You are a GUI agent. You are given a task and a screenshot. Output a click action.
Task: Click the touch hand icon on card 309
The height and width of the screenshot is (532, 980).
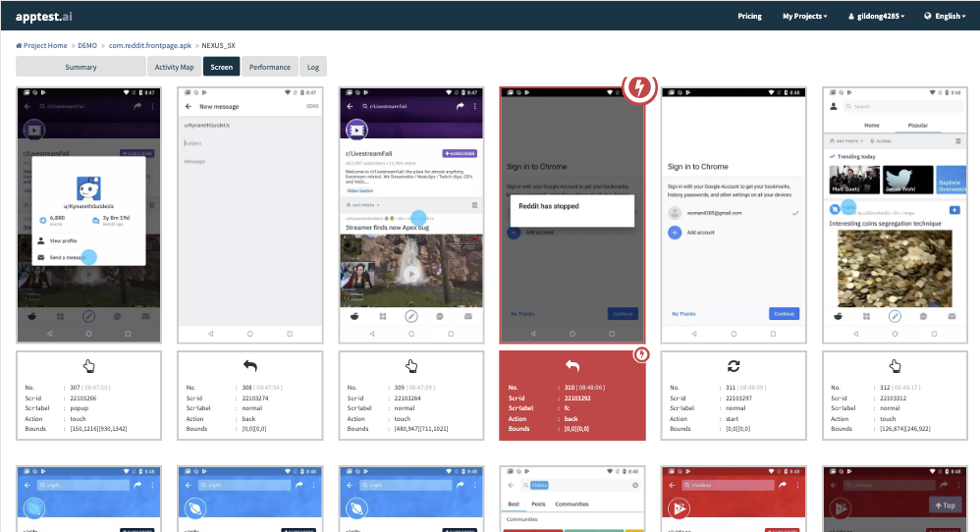[411, 366]
